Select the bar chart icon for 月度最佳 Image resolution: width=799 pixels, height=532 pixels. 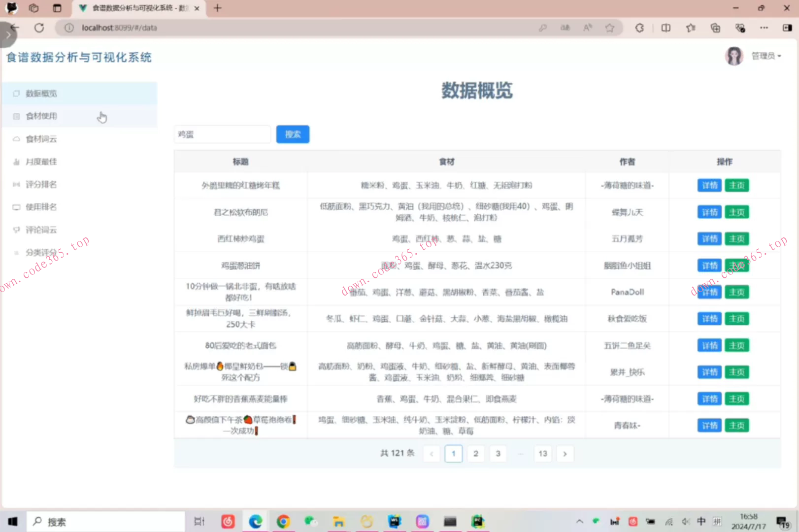click(x=16, y=161)
